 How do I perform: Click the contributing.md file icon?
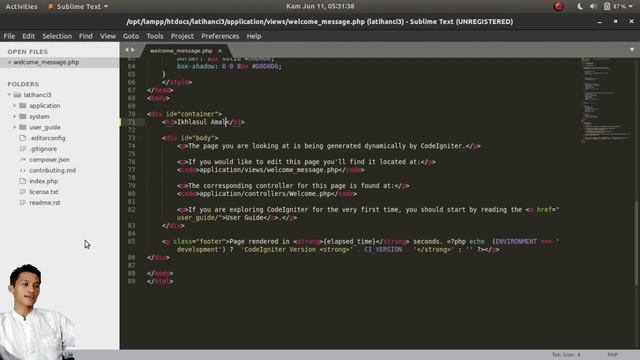coord(23,170)
